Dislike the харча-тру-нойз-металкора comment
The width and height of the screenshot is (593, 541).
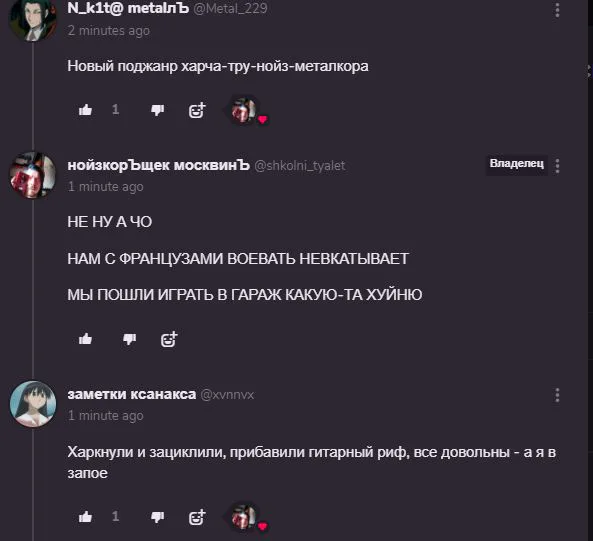(157, 110)
